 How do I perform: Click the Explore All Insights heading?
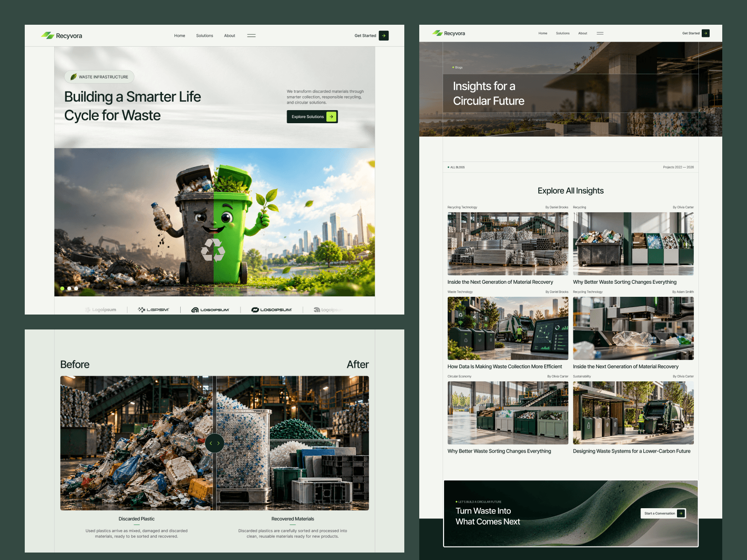tap(571, 191)
